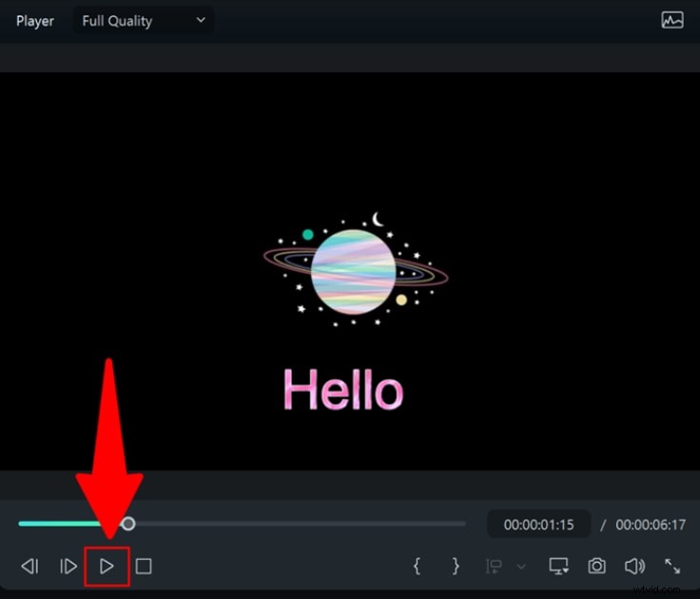Click the total duration 00:00:06:17 text
This screenshot has width=700, height=599.
pyautogui.click(x=651, y=525)
